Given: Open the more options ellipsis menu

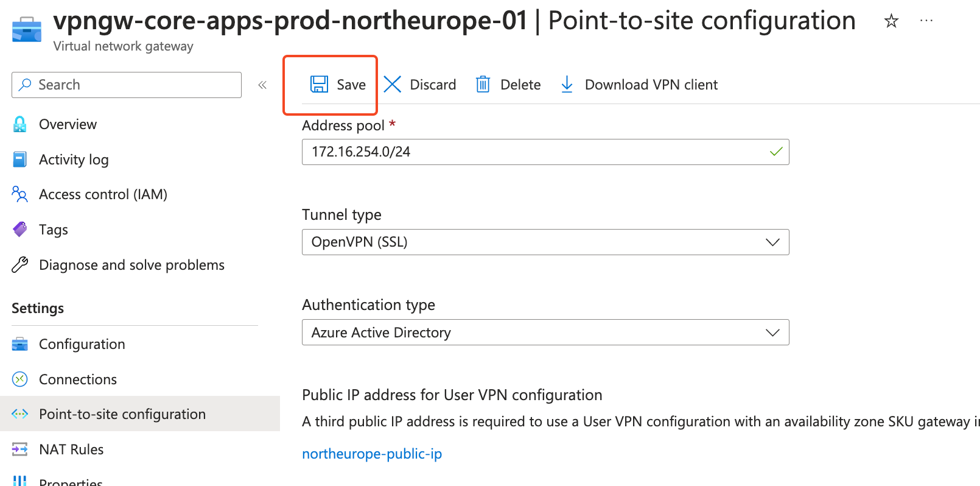Looking at the screenshot, I should pyautogui.click(x=926, y=21).
